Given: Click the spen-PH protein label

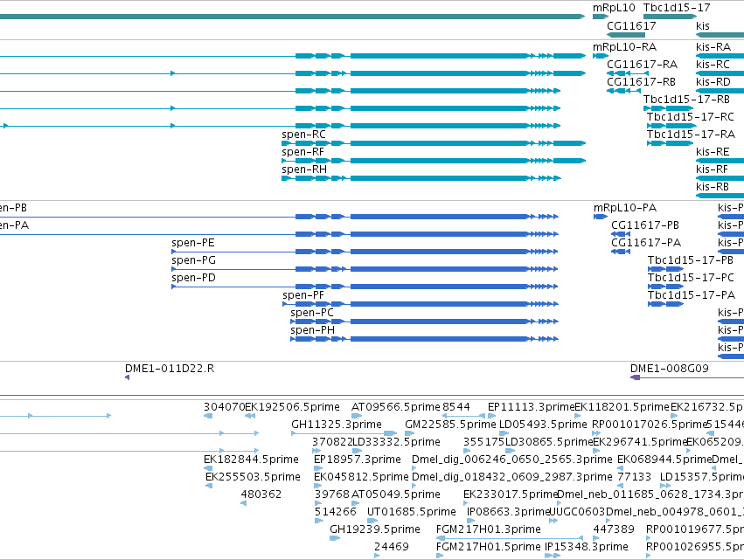Looking at the screenshot, I should [312, 330].
